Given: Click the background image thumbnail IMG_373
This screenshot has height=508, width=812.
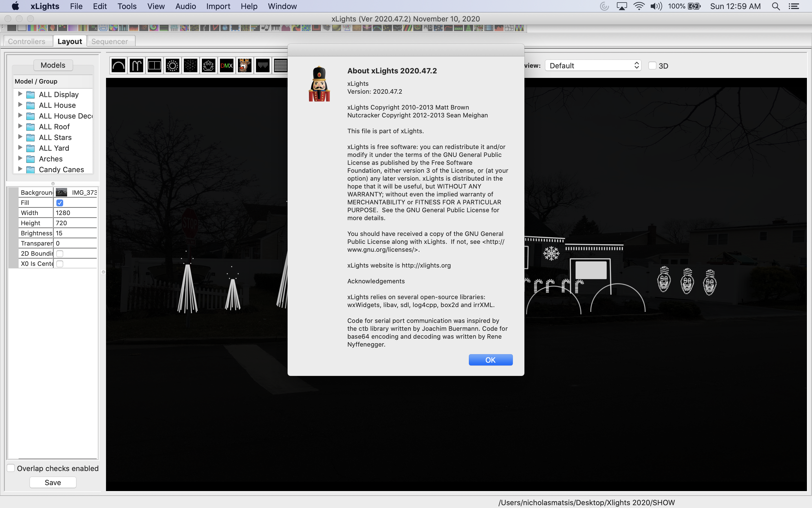Looking at the screenshot, I should point(61,192).
